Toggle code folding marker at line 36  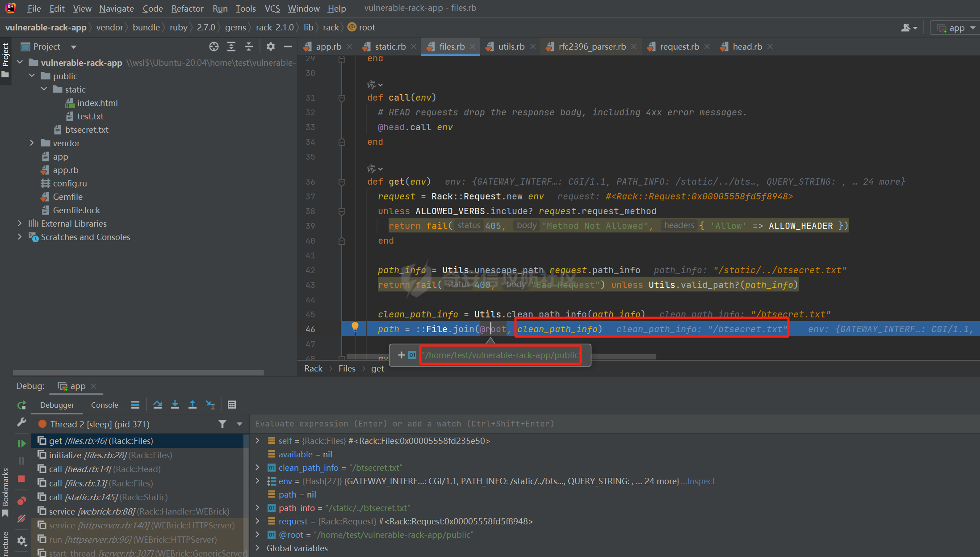[342, 182]
